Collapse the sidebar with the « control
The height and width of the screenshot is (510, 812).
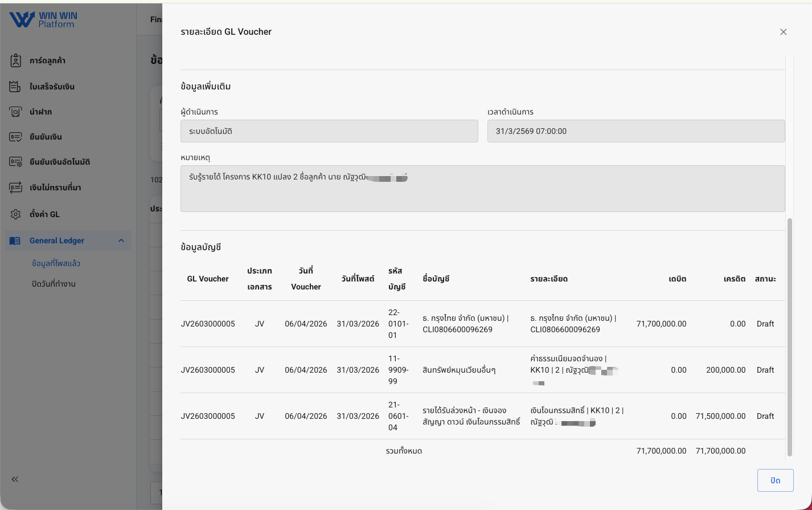click(x=14, y=479)
